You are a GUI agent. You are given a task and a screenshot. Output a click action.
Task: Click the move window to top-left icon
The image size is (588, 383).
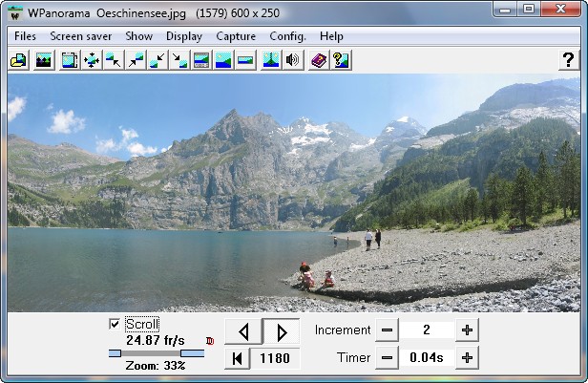[114, 60]
